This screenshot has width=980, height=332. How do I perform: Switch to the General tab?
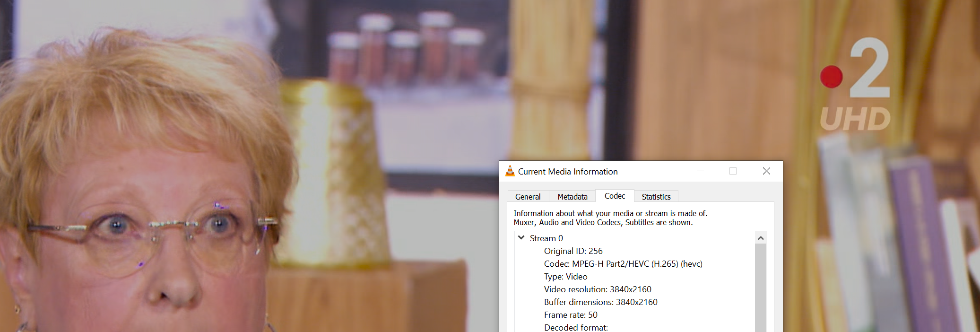(528, 197)
